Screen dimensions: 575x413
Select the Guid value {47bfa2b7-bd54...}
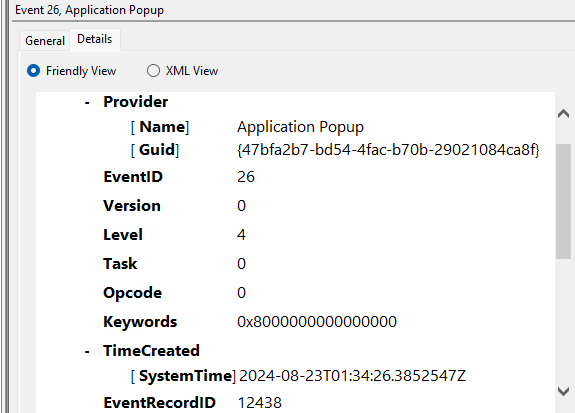[x=388, y=150]
